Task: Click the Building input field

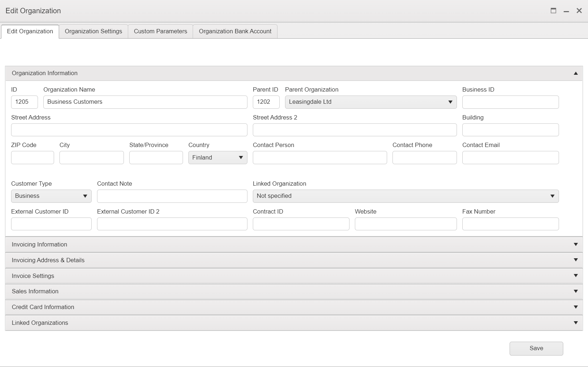Action: pyautogui.click(x=510, y=130)
